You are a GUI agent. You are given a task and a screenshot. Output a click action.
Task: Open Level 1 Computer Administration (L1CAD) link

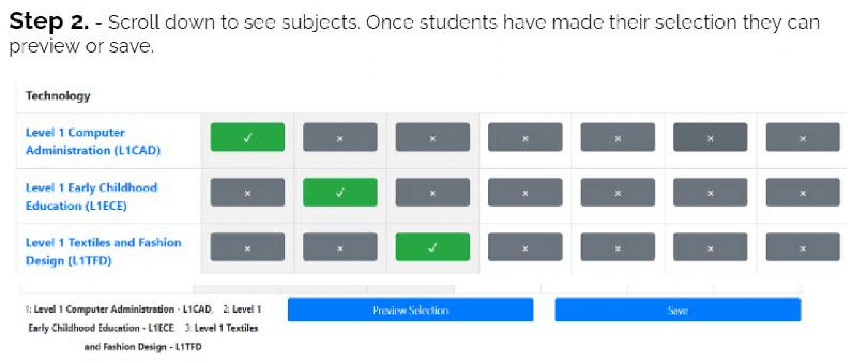[93, 141]
